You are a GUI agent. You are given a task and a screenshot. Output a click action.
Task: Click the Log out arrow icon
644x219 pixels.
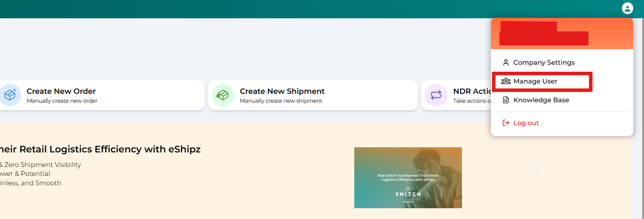(505, 123)
